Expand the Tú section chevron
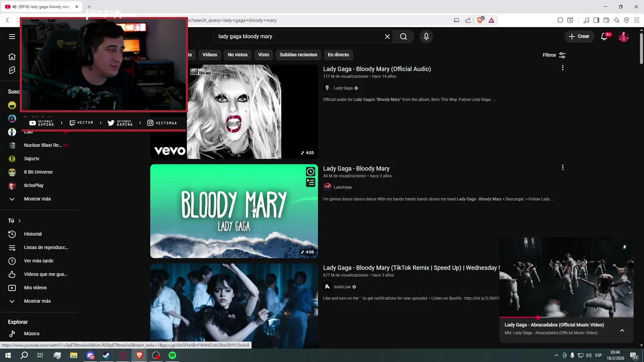The width and height of the screenshot is (644, 362). click(x=19, y=221)
